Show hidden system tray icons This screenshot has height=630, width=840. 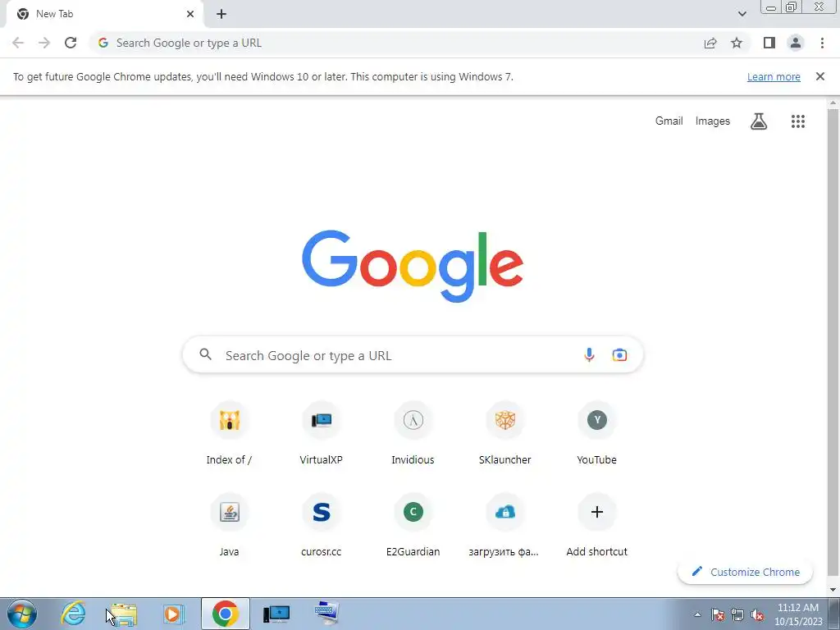click(x=697, y=614)
